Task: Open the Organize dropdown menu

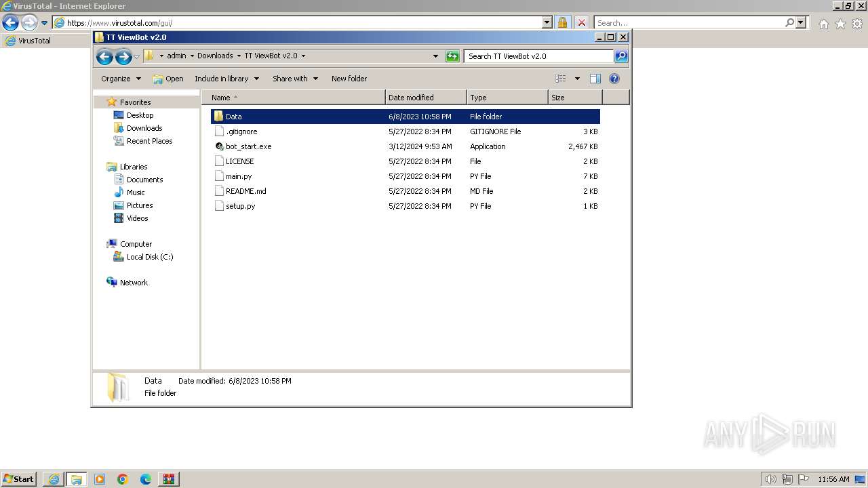Action: coord(121,79)
